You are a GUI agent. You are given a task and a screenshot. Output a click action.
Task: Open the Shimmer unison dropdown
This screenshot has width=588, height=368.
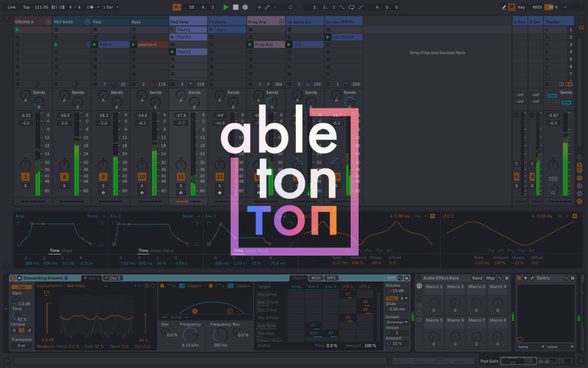[x=397, y=322]
